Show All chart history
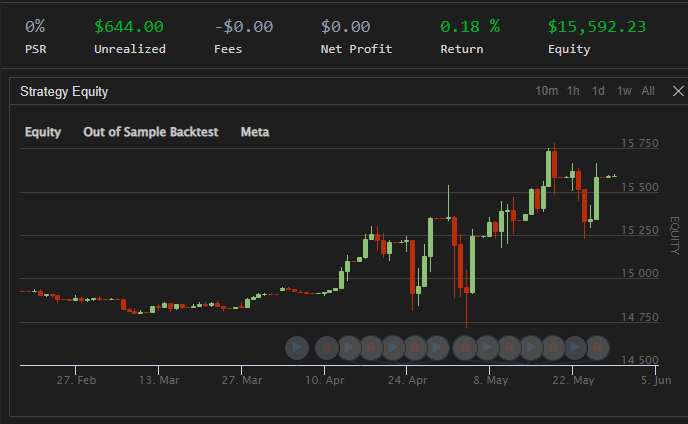688x424 pixels. point(648,91)
